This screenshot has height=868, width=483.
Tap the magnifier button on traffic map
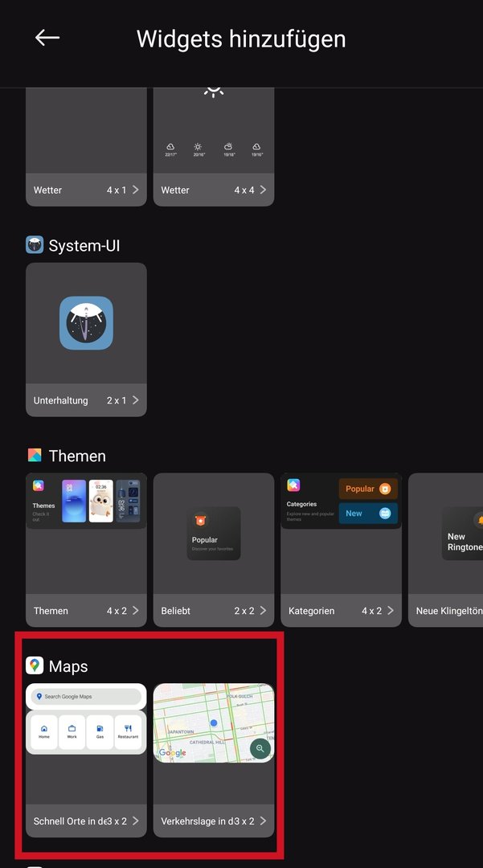pyautogui.click(x=260, y=749)
